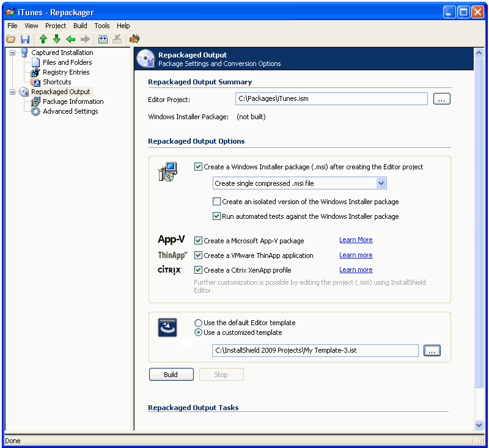Click the Build toolbar icon with blue arrows
Image resolution: width=489 pixels, height=448 pixels.
pos(103,39)
